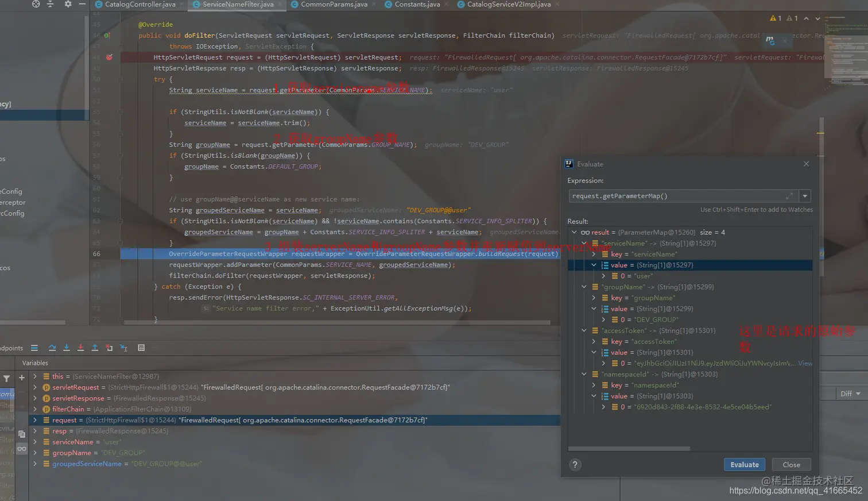Collapse the "accessToken" map entry
868x501 pixels.
(x=584, y=330)
